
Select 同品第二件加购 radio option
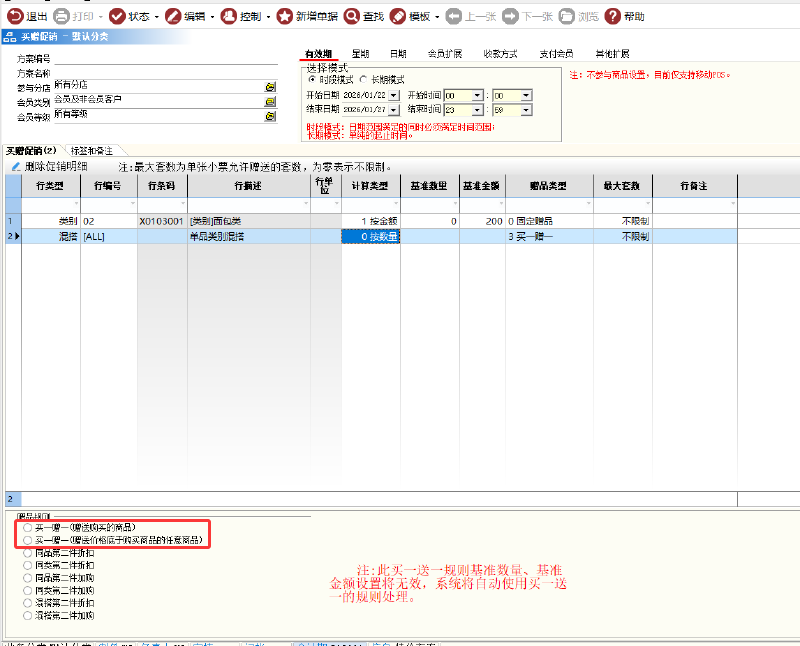[28, 578]
